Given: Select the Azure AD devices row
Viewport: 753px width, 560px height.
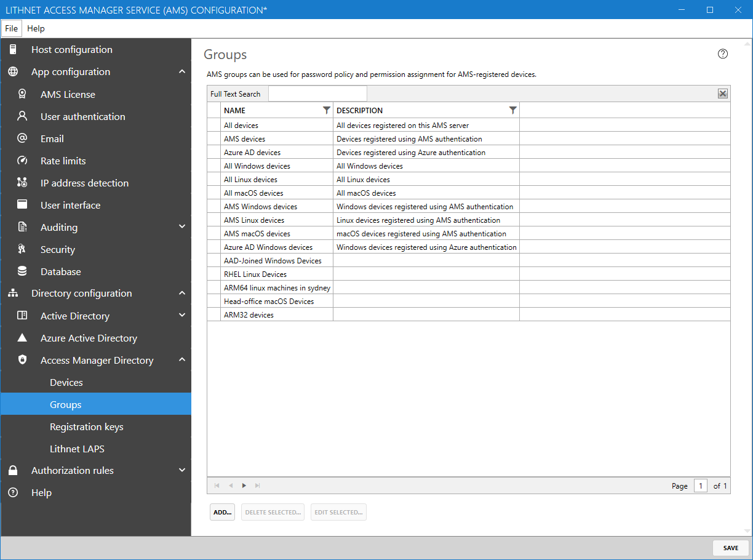Looking at the screenshot, I should point(469,152).
